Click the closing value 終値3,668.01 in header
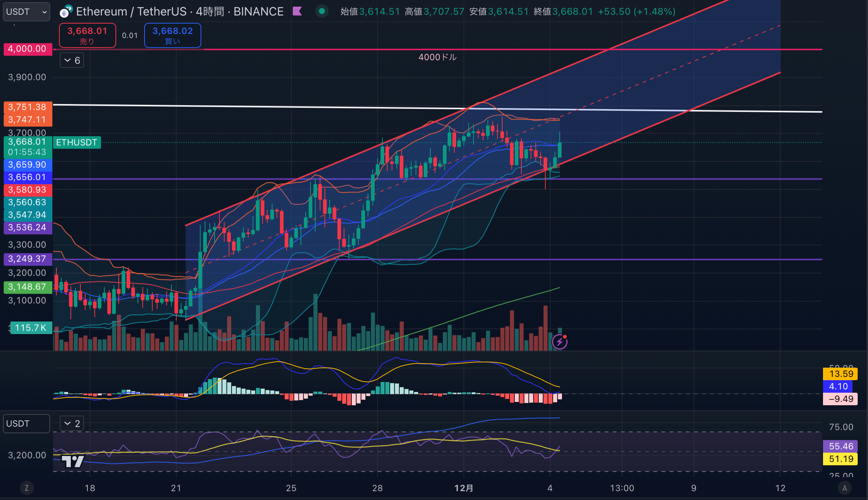The width and height of the screenshot is (868, 500). [563, 11]
